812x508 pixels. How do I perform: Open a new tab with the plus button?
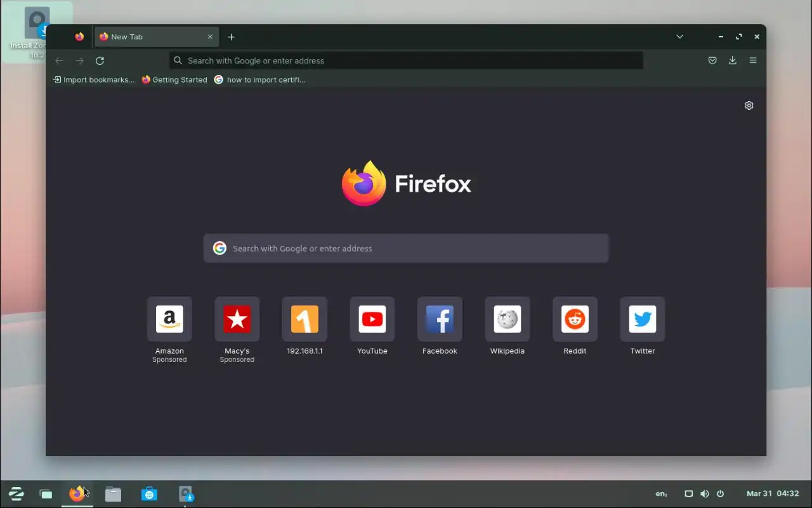(x=232, y=37)
